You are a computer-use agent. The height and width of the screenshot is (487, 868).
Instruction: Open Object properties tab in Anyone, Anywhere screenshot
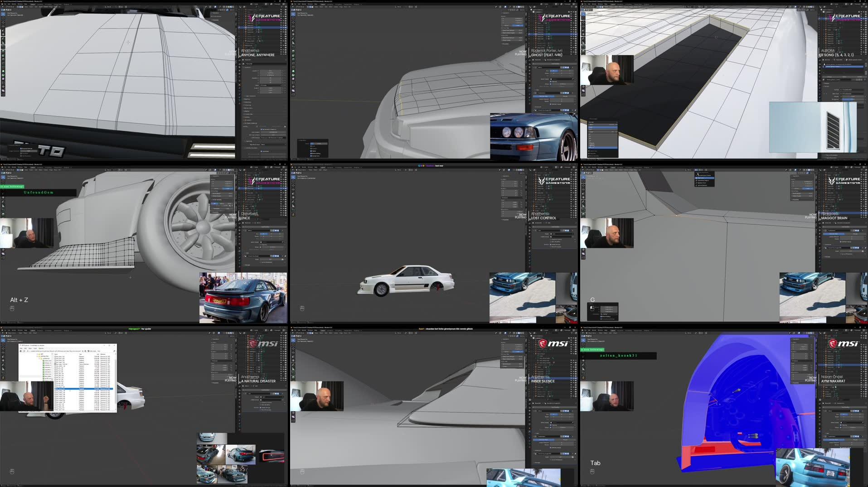pos(239,85)
